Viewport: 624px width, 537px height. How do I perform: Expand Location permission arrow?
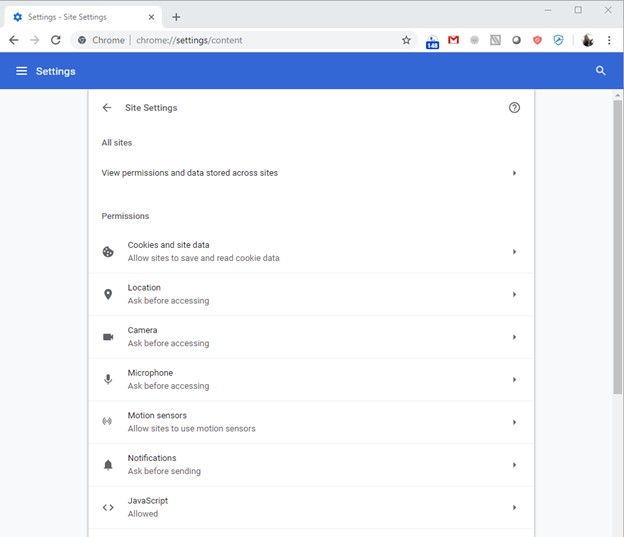pos(514,294)
